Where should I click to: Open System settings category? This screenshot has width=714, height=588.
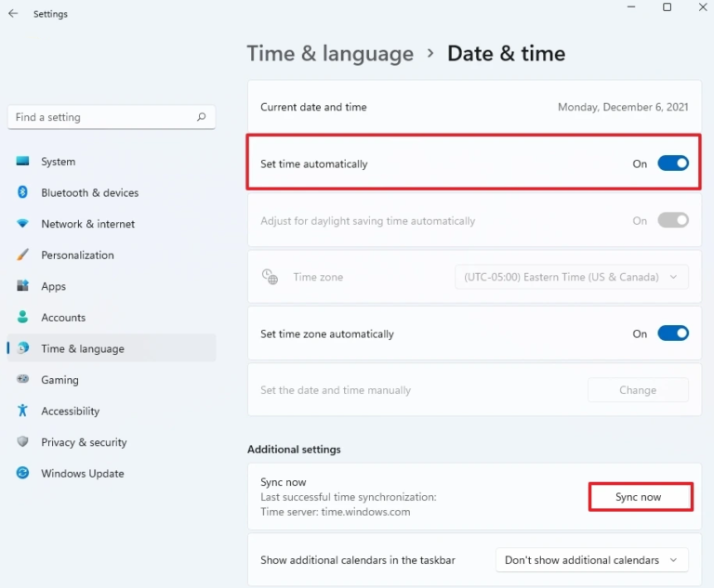pos(112,162)
